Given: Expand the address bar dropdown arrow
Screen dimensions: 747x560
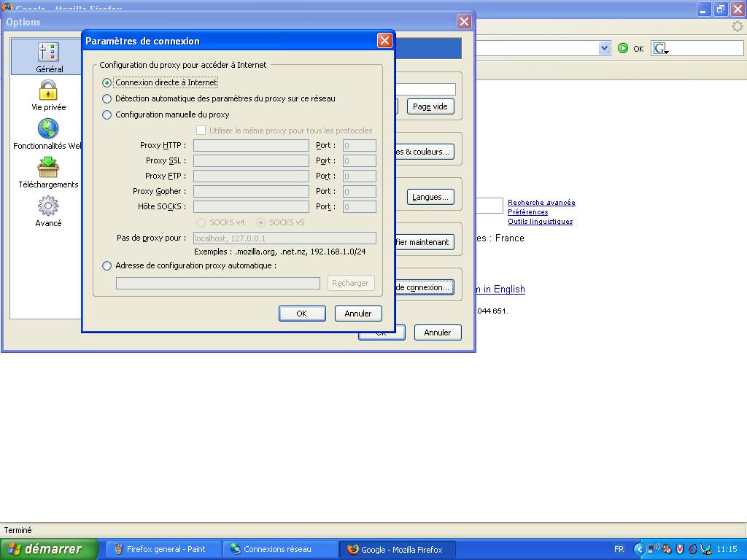Looking at the screenshot, I should (604, 48).
